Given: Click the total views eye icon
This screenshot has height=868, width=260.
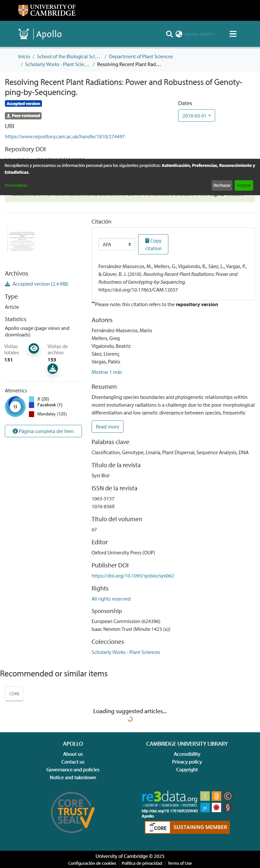Looking at the screenshot, I should pyautogui.click(x=34, y=348).
